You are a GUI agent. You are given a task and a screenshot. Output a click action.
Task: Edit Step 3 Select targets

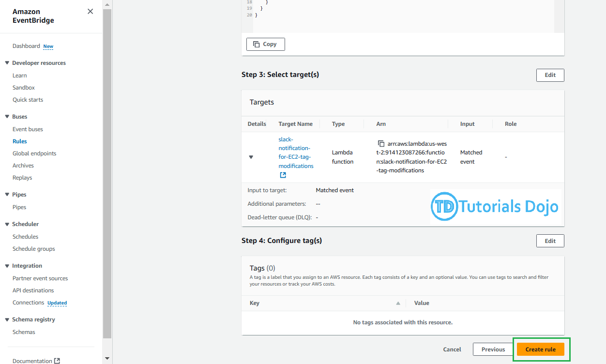pyautogui.click(x=550, y=75)
